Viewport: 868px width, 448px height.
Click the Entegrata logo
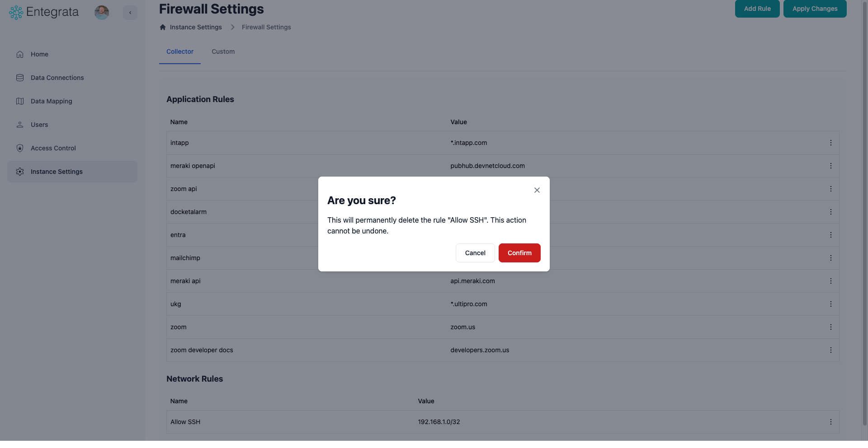pos(43,12)
